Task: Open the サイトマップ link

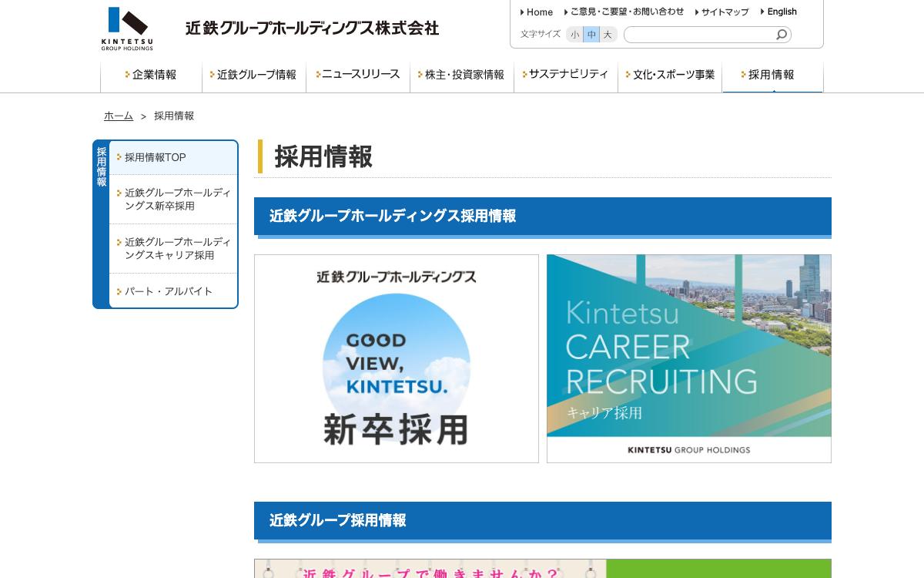Action: point(721,12)
